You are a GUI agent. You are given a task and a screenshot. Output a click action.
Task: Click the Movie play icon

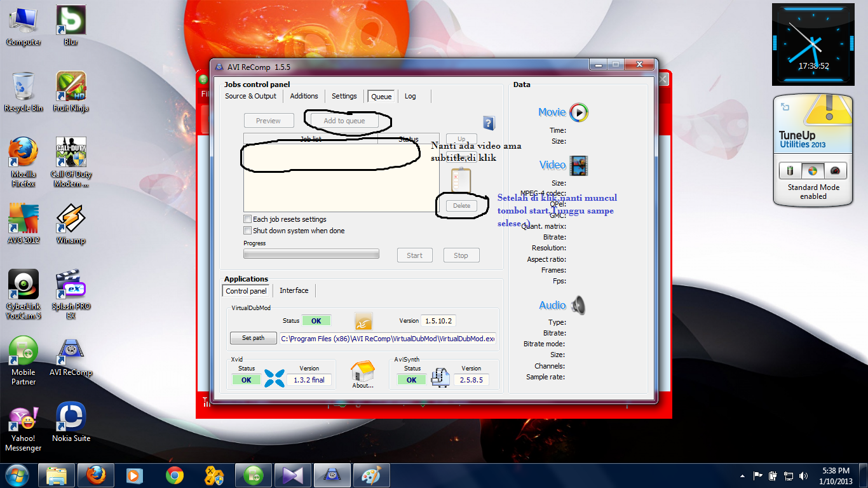[579, 112]
